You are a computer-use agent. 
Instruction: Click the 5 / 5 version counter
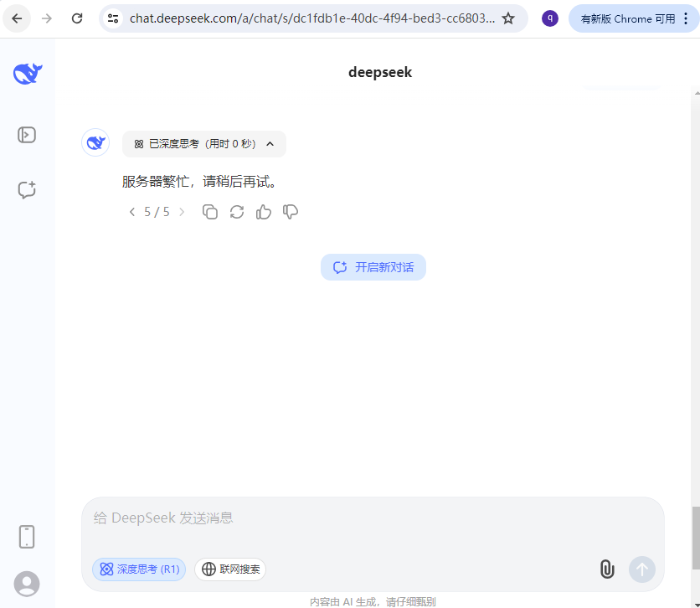point(157,212)
